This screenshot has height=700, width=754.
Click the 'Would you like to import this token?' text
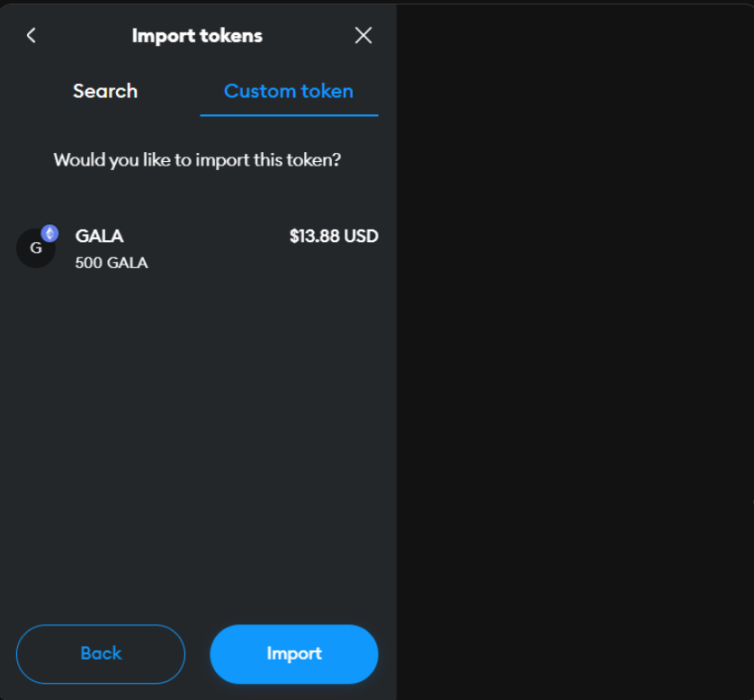pos(197,160)
